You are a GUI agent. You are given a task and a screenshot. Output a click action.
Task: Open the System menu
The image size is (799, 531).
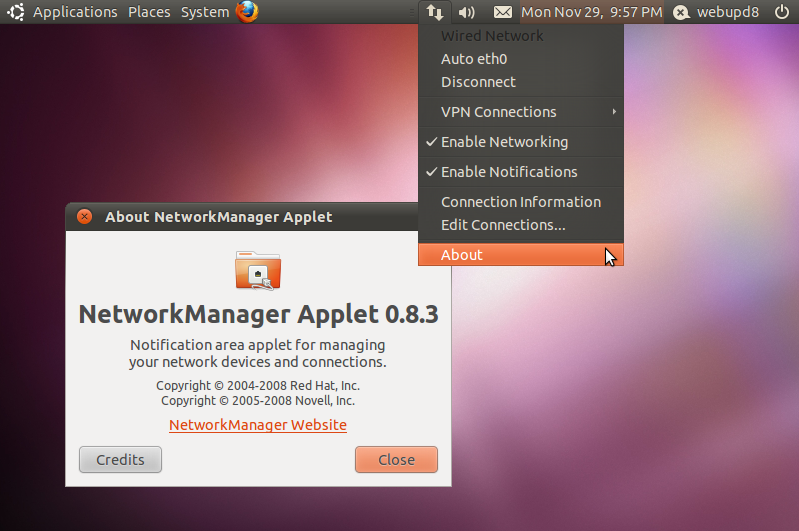click(x=205, y=12)
